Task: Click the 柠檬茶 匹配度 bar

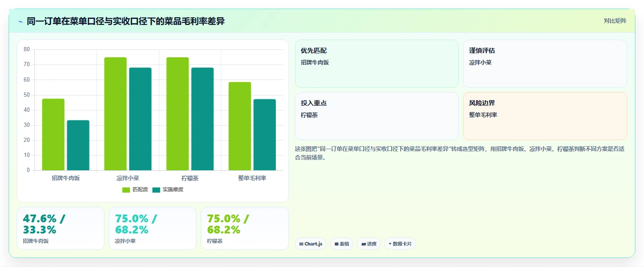Action: click(178, 114)
